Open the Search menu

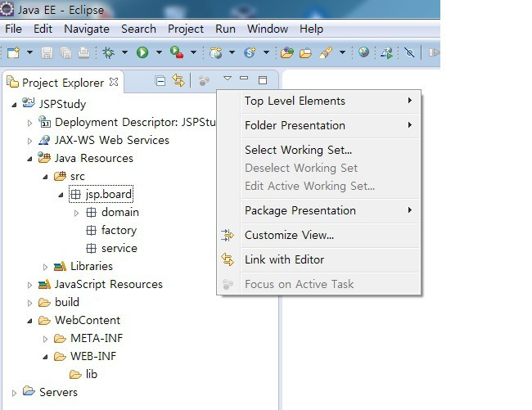coord(138,29)
